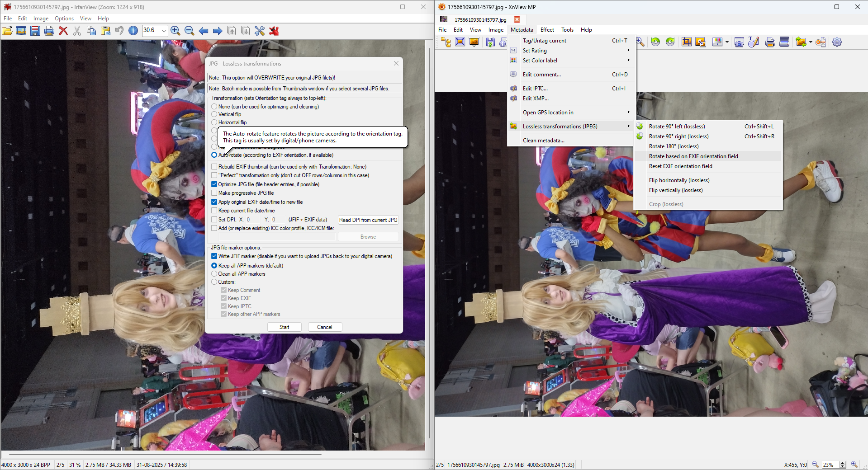
Task: Click the Cut scissors icon in IrfanView
Action: (x=77, y=31)
